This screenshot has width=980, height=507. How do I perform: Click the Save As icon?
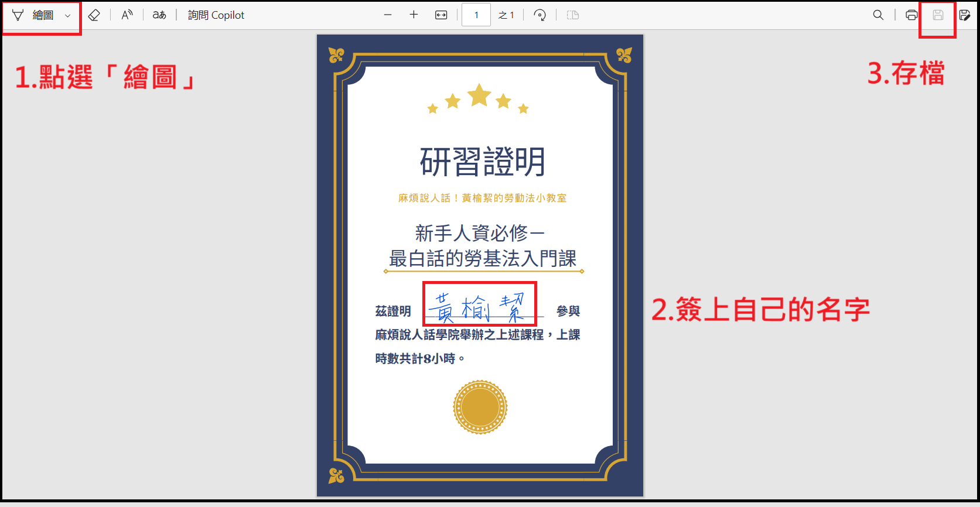coord(964,15)
